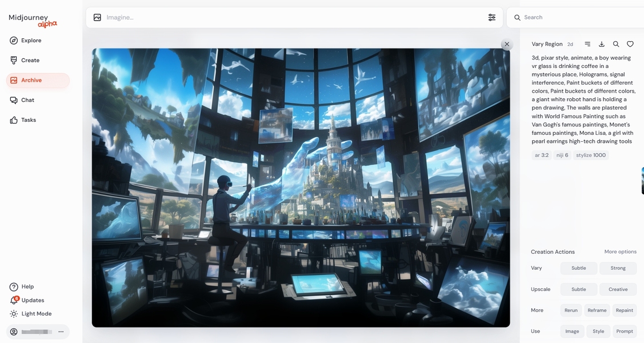Click the Rerun button
The height and width of the screenshot is (343, 644).
pyautogui.click(x=571, y=310)
